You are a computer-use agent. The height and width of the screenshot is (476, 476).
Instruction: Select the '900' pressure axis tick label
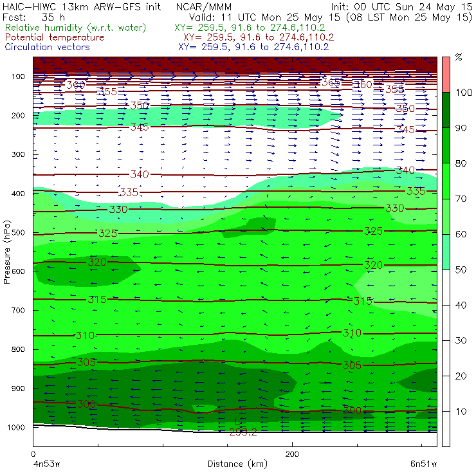18,389
